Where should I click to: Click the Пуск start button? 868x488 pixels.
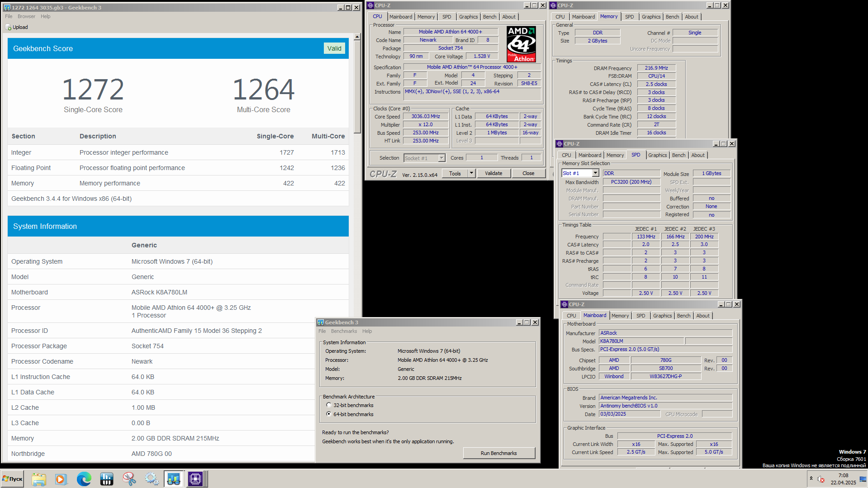point(12,479)
